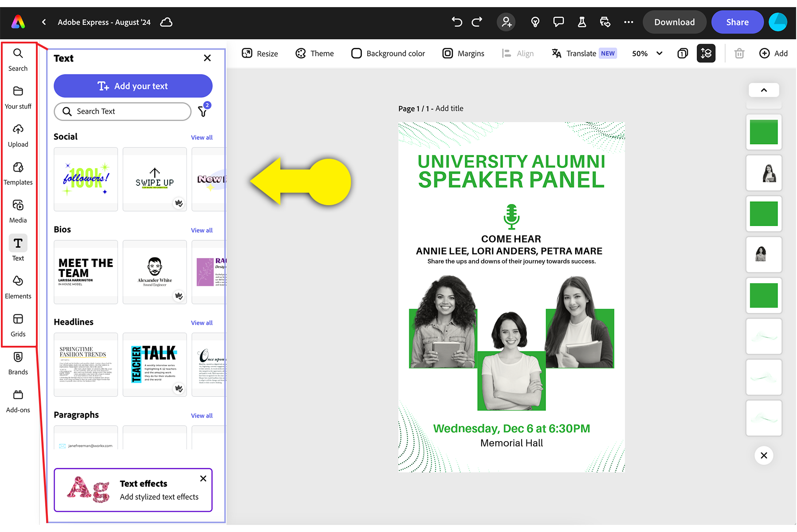This screenshot has height=532, width=797.
Task: Switch to the Brands sidebar tab
Action: coord(18,363)
